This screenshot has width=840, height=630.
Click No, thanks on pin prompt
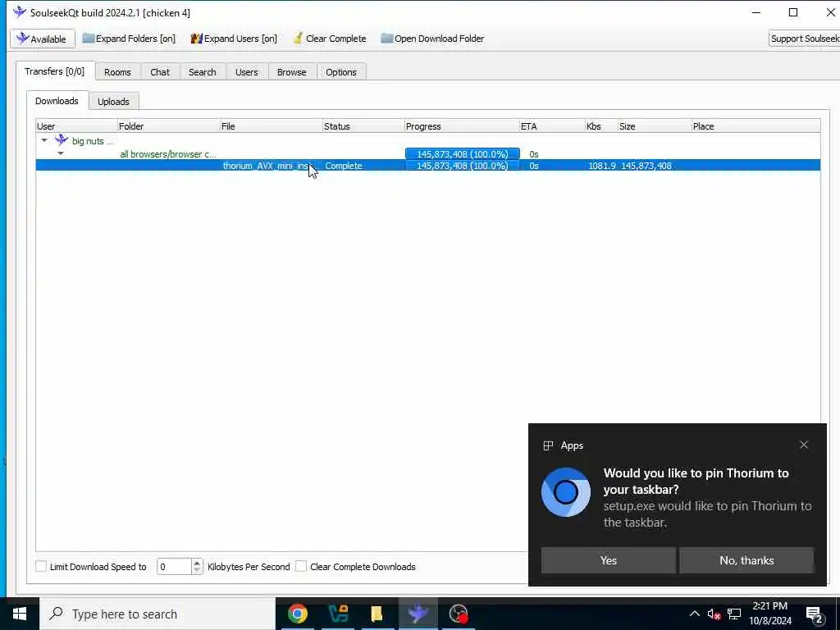click(746, 560)
